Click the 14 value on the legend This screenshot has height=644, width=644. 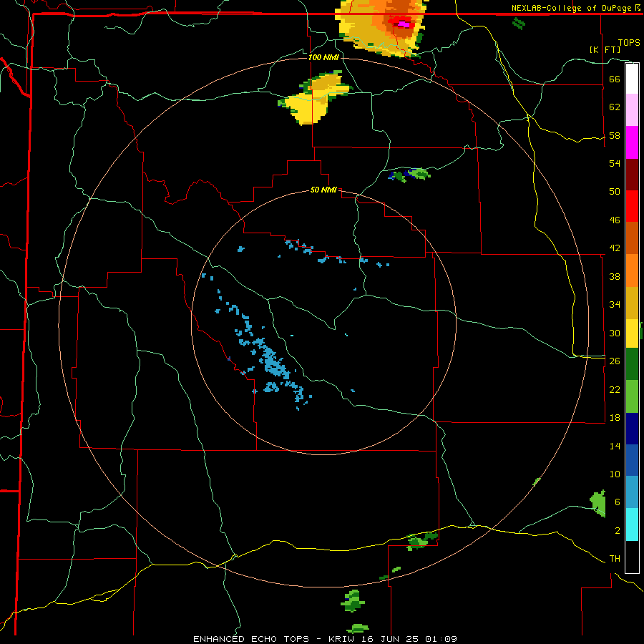click(x=615, y=446)
